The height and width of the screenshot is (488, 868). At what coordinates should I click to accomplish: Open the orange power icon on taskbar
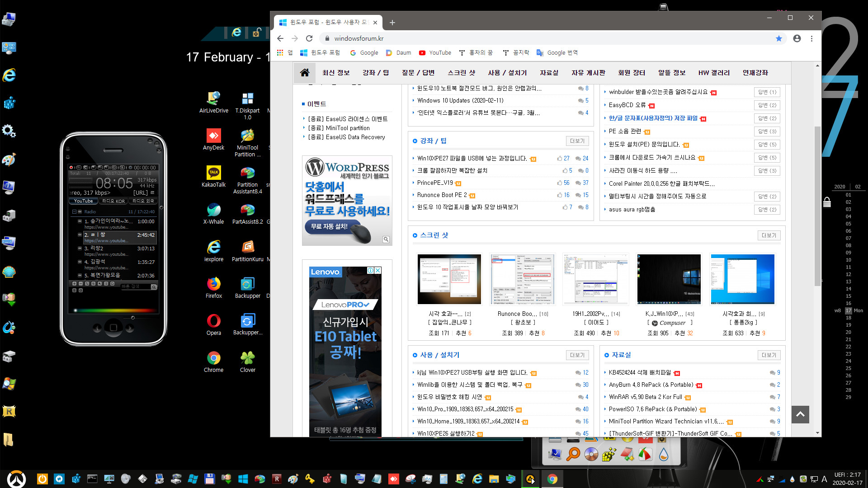[x=42, y=479]
